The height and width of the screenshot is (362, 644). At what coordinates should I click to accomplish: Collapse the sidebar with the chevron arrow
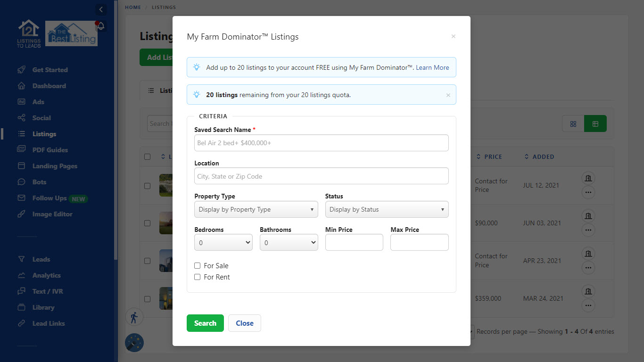point(100,9)
